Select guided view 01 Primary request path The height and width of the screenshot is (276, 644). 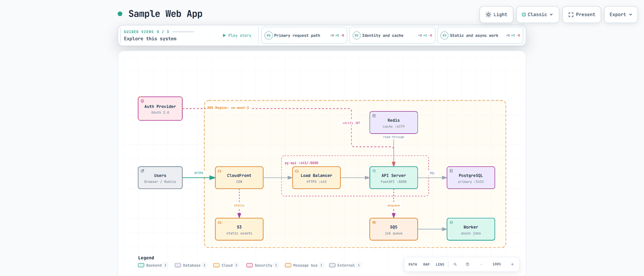(304, 36)
